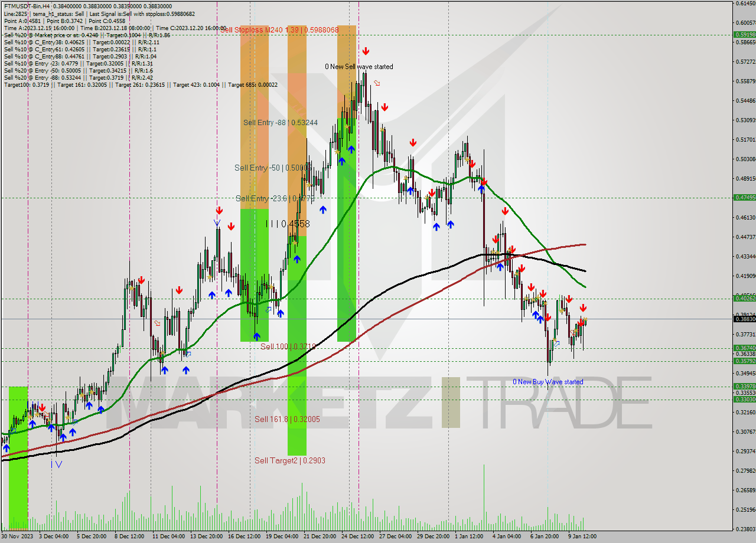Click the green 0.47495 price tag
756x543 pixels.
point(745,197)
